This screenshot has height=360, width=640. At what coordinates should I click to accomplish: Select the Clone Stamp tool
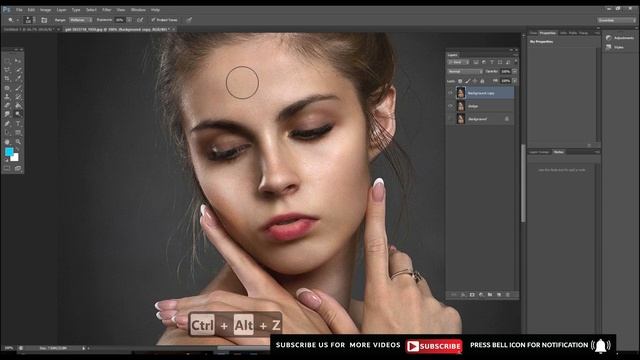(x=7, y=97)
